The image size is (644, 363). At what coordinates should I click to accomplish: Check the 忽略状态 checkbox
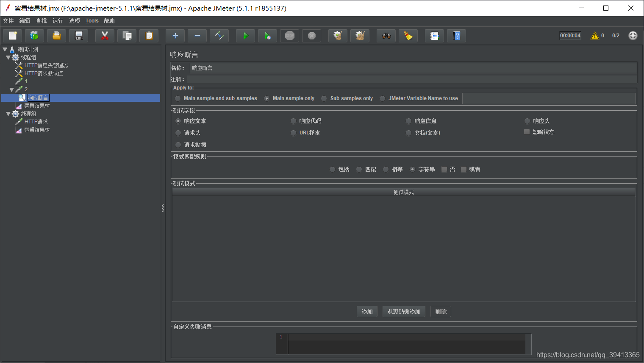coord(527,132)
